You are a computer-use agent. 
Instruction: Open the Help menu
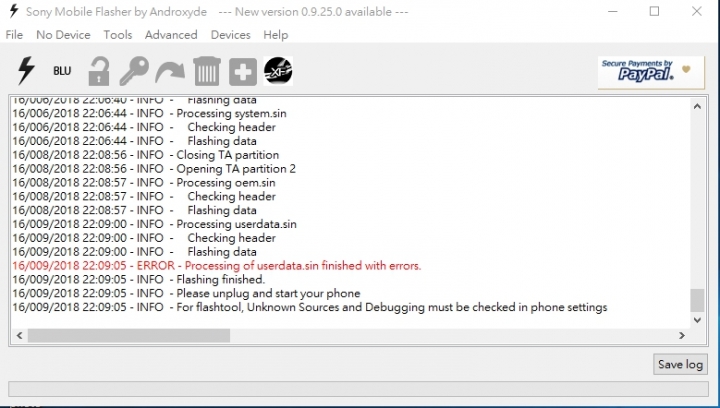coord(276,35)
